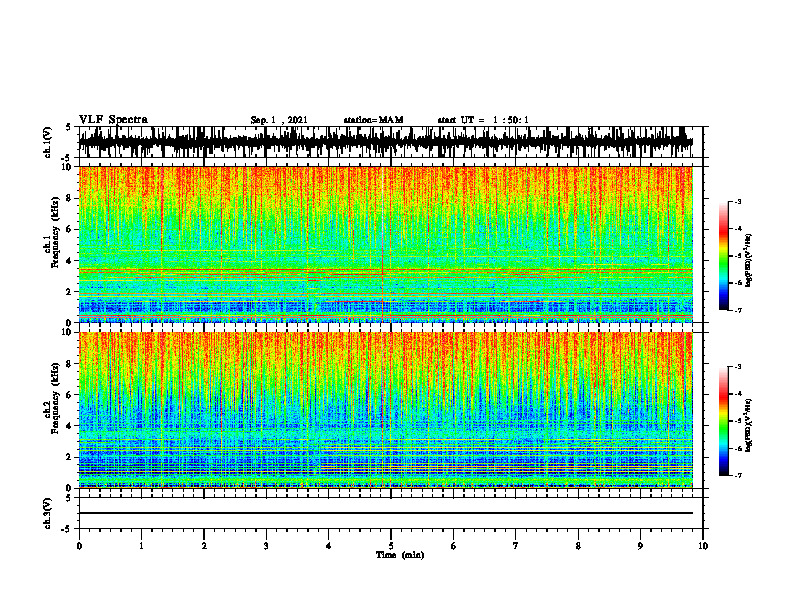Viewport: 792px width, 612px height.
Task: Click the '-3' label on ch.1 color bar
Action: pos(737,201)
